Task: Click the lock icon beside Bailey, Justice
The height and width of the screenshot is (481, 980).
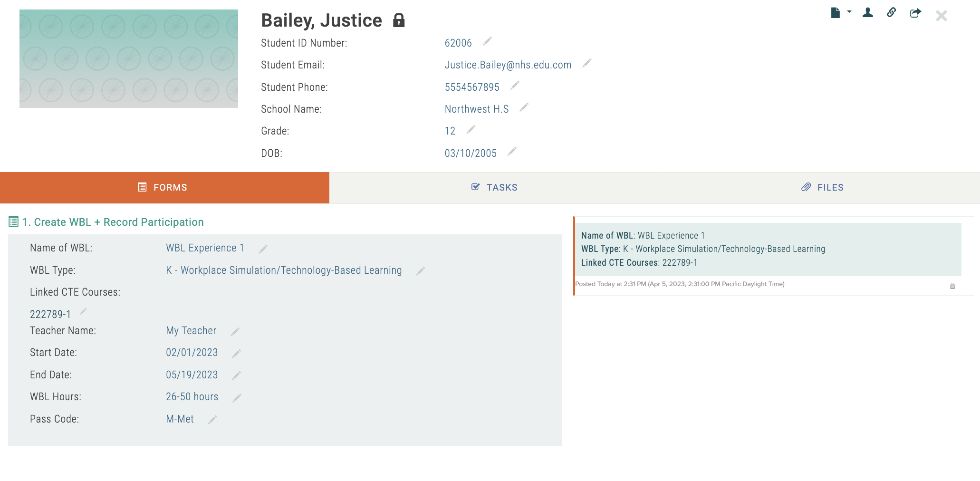Action: tap(399, 20)
